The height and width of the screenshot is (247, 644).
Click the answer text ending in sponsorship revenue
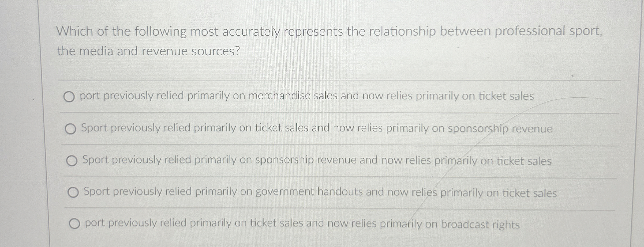[317, 128]
